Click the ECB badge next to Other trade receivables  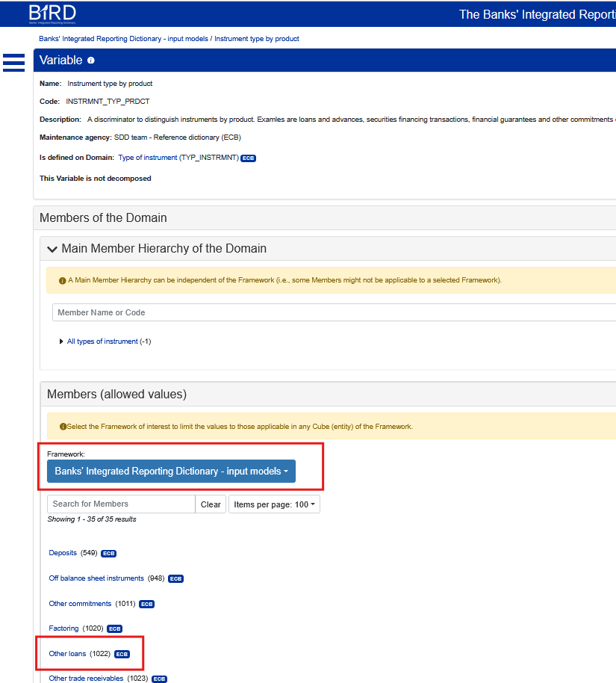(159, 679)
